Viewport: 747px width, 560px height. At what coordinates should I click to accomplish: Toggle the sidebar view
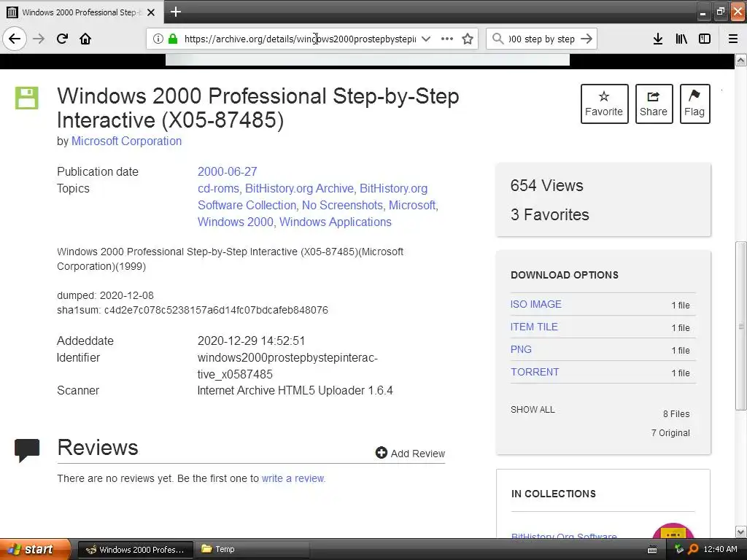pos(705,39)
